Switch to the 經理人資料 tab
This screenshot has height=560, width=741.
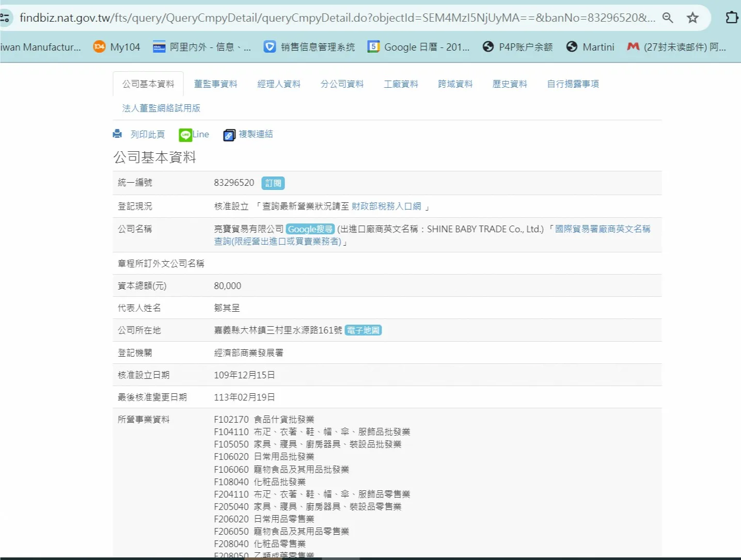tap(279, 84)
